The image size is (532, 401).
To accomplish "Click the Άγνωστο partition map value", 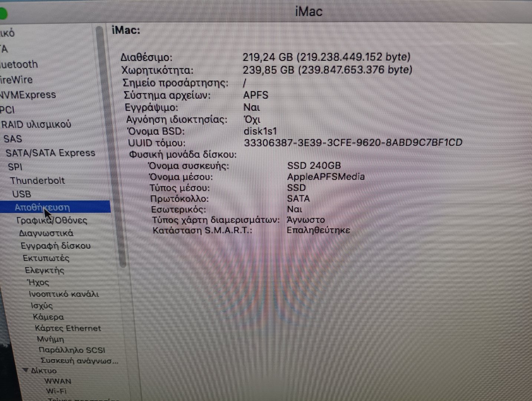I will (x=306, y=220).
